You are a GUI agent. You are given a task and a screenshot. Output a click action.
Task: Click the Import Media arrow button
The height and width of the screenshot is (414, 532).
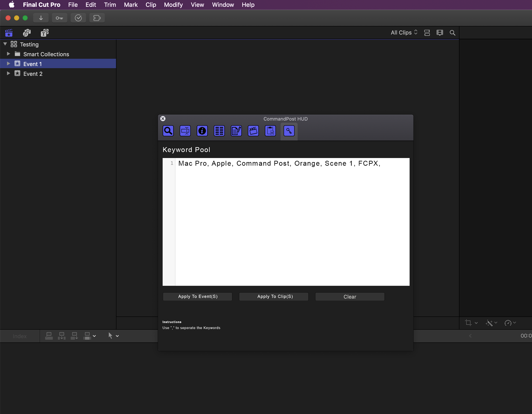41,18
